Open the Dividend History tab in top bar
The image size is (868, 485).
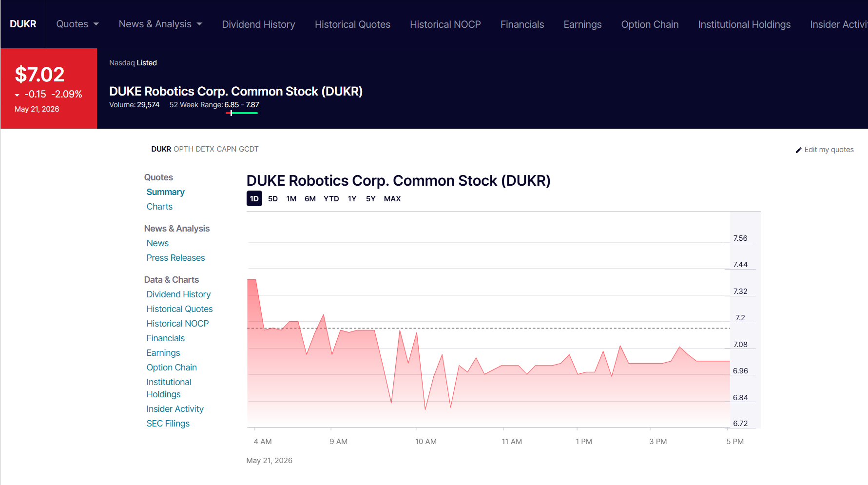coord(258,24)
